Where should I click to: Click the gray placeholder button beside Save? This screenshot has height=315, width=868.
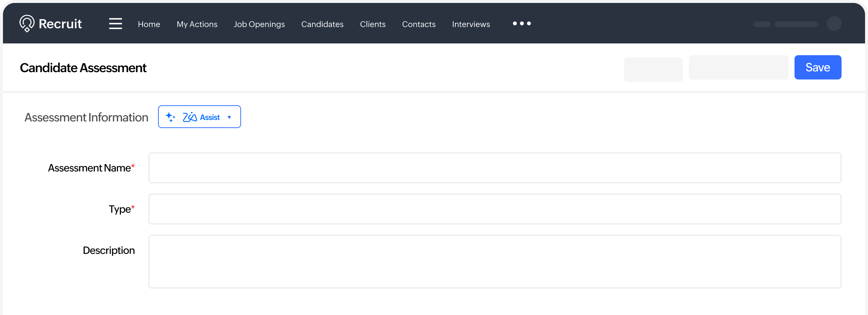738,67
